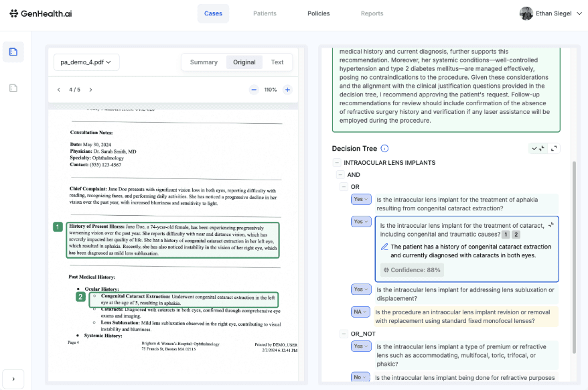This screenshot has width=588, height=390.
Task: Change the Yes answer for the premium lens question
Action: click(361, 346)
